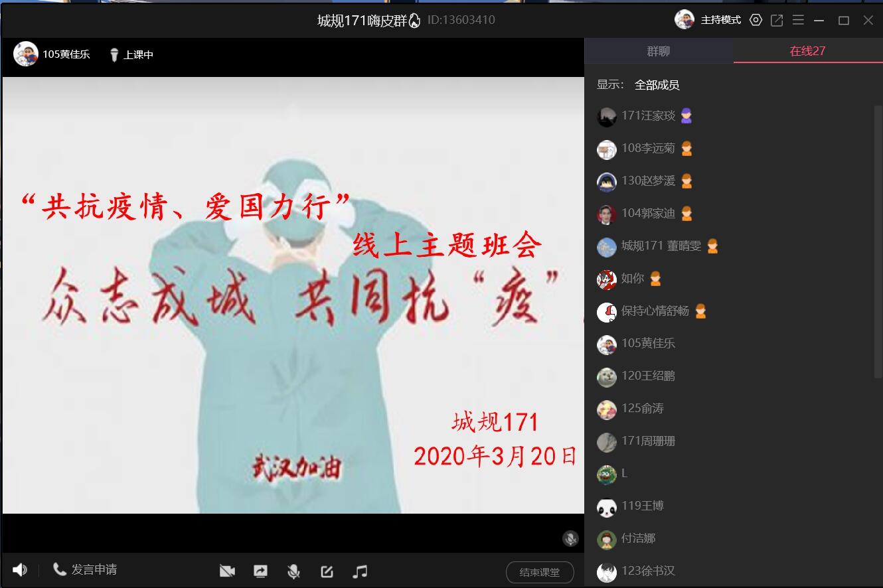Click the 发言申请 speak request button
This screenshot has width=883, height=588.
coord(85,569)
